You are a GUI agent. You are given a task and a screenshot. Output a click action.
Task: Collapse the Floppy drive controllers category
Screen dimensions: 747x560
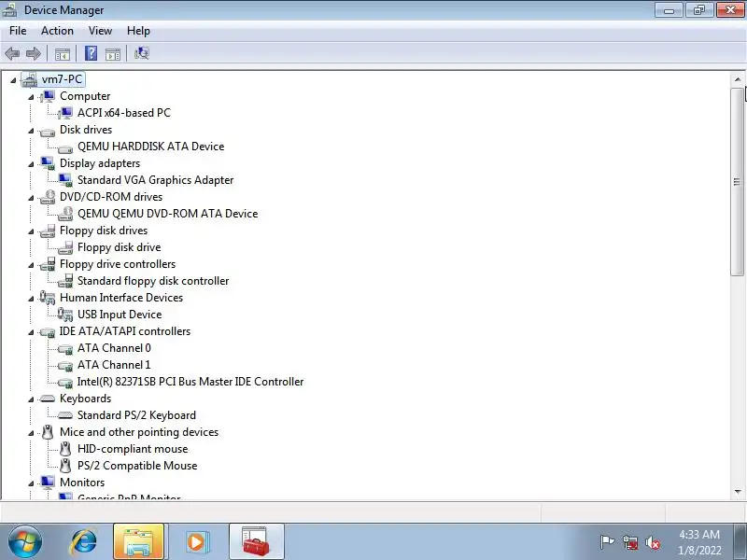point(31,265)
